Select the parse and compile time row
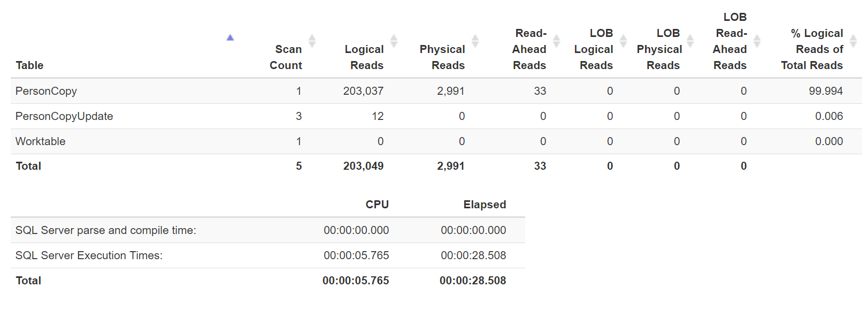 point(268,230)
